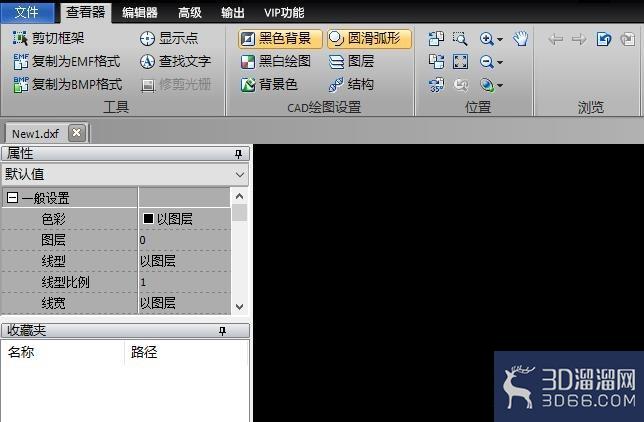Click 复制为BMP格式 copy tool
This screenshot has height=422, width=644.
tap(67, 85)
